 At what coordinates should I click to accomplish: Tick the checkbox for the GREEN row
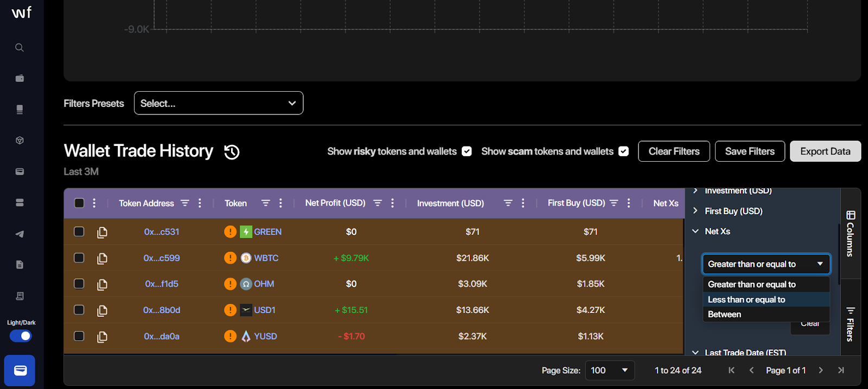click(x=79, y=232)
